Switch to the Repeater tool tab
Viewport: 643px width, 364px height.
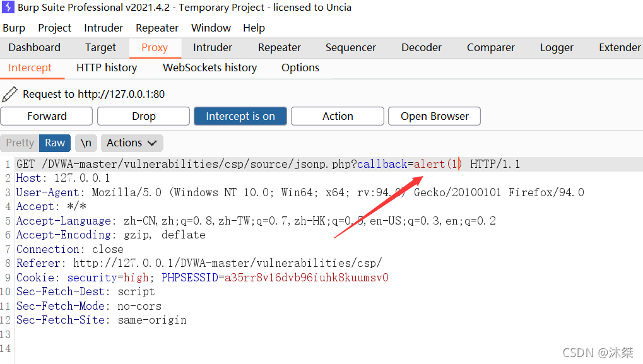280,48
